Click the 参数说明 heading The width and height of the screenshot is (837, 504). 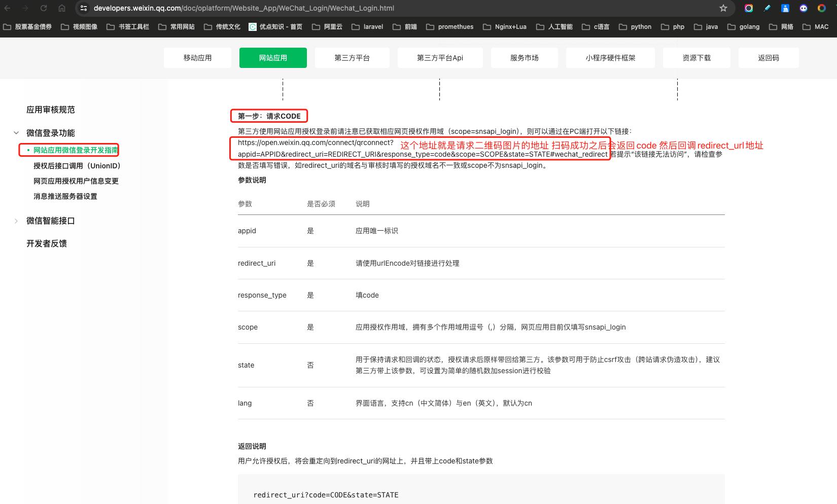252,180
